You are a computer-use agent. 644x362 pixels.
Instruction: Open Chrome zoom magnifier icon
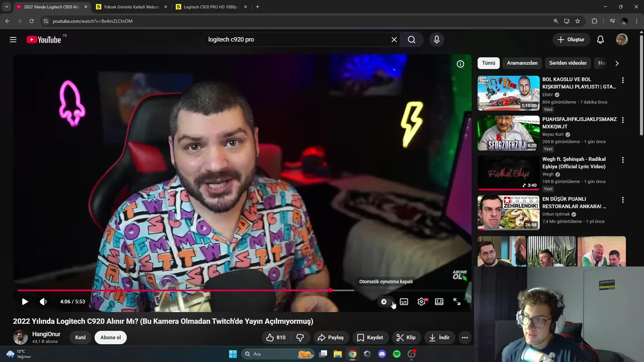click(x=556, y=21)
